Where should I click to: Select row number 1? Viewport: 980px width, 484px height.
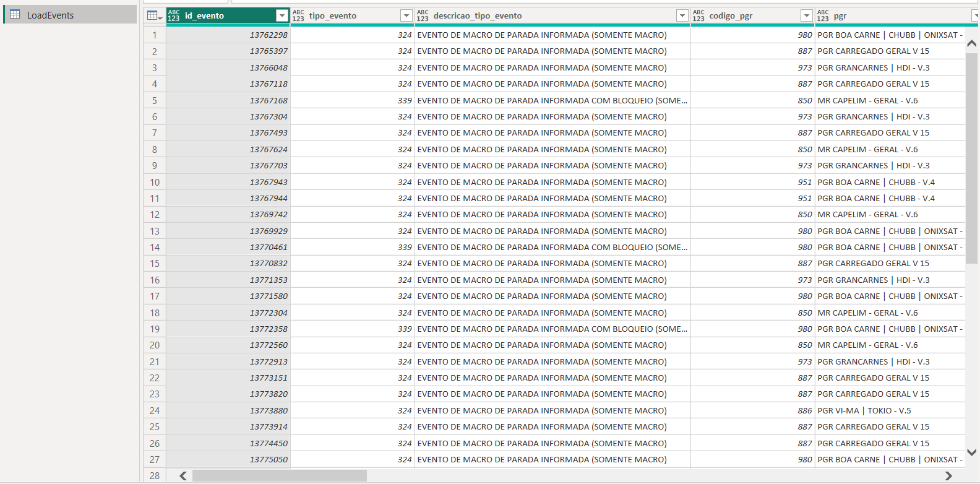pos(155,35)
